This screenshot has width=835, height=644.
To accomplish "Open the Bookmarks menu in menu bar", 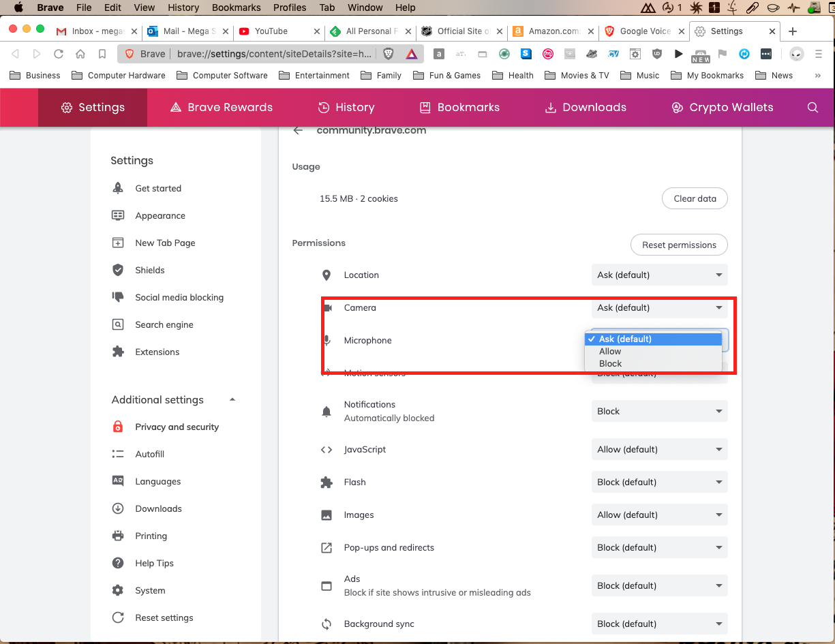I will (x=236, y=7).
